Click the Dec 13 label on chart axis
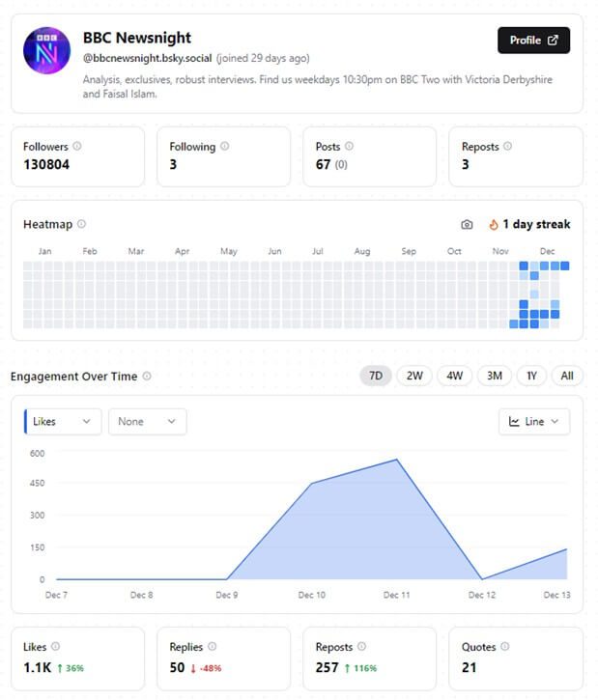 556,595
